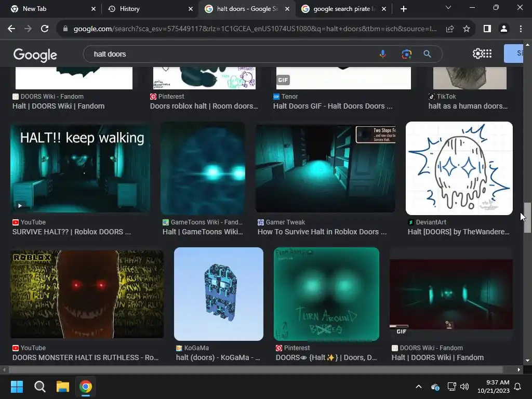
Task: Open the DOORS Pinterest Halt result link
Action: (326, 357)
